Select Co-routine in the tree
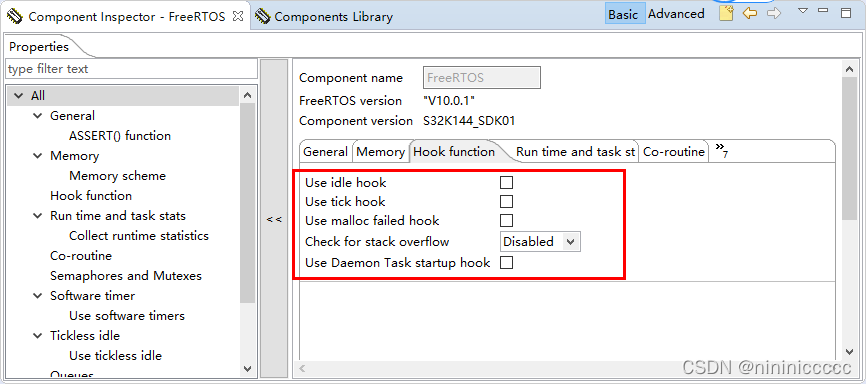 (81, 256)
